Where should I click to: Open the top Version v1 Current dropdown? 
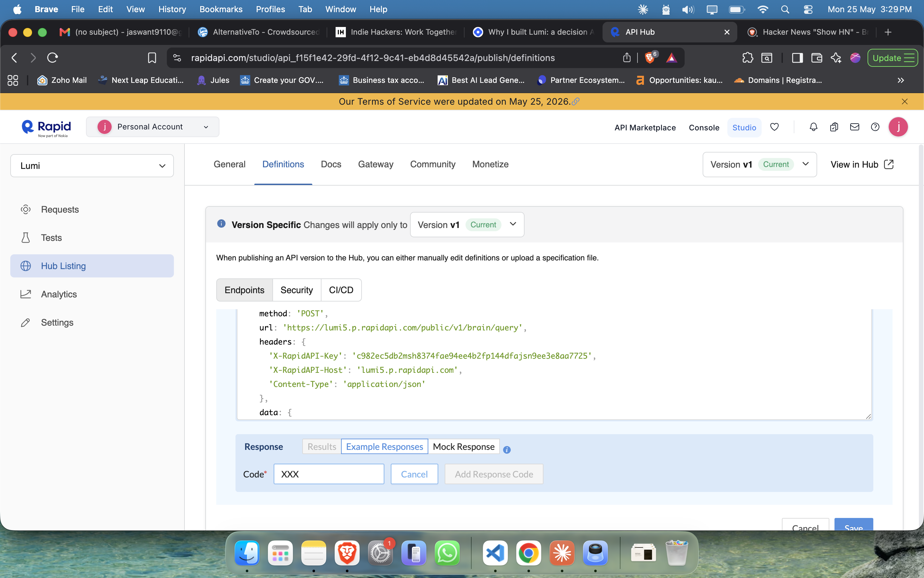click(x=759, y=164)
